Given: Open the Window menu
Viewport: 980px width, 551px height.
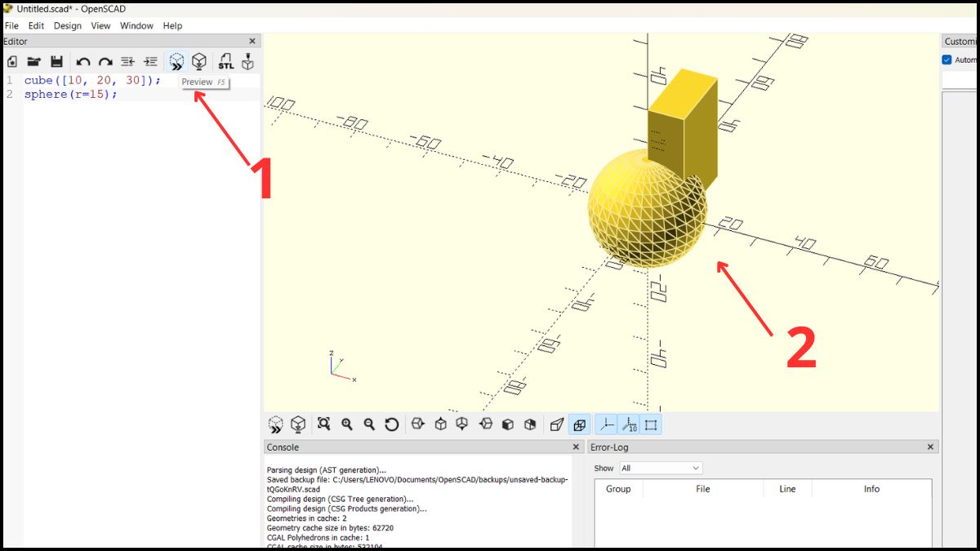Looking at the screenshot, I should pos(136,25).
